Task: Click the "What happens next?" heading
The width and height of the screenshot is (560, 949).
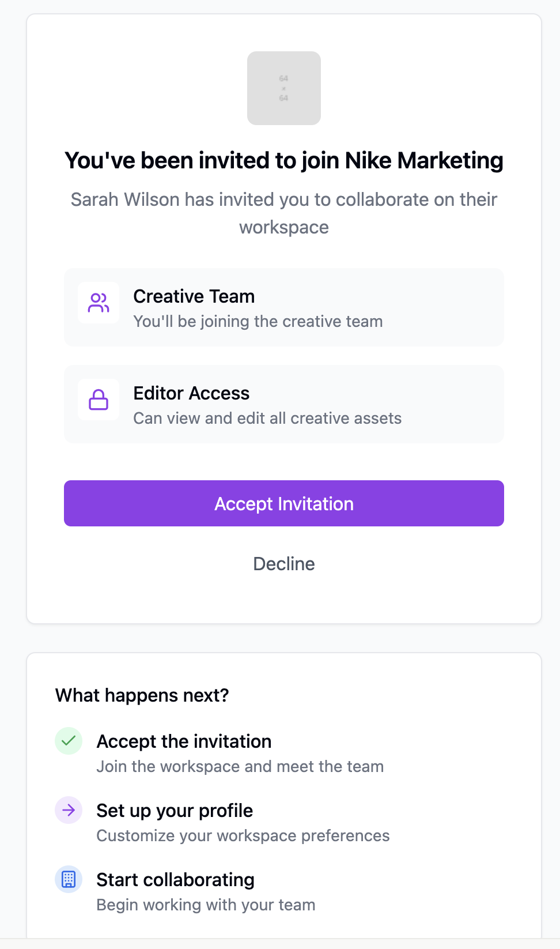Action: click(x=142, y=695)
